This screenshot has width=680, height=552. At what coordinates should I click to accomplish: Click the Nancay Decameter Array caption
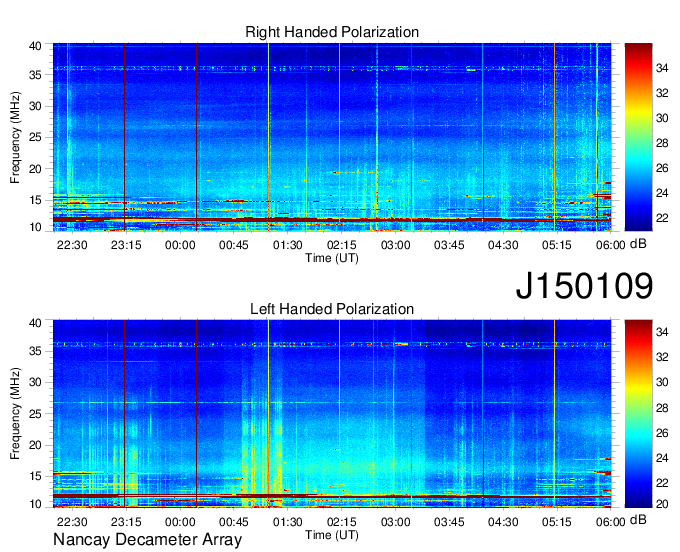pos(147,540)
